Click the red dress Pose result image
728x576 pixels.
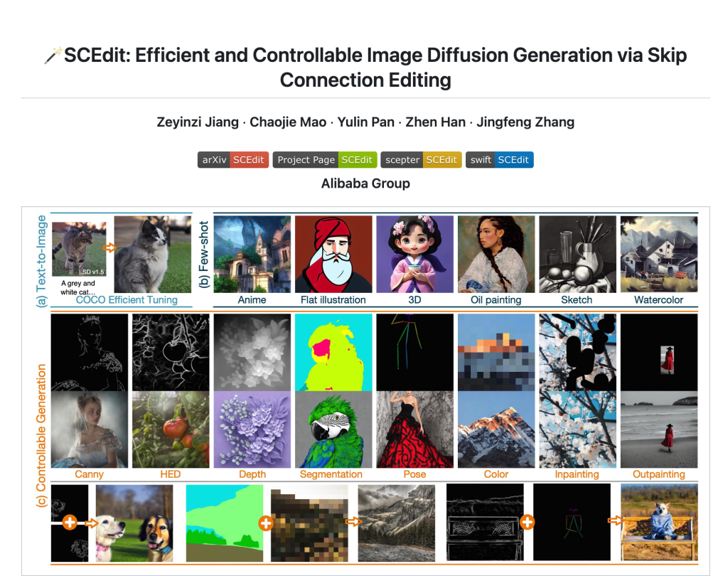414,430
